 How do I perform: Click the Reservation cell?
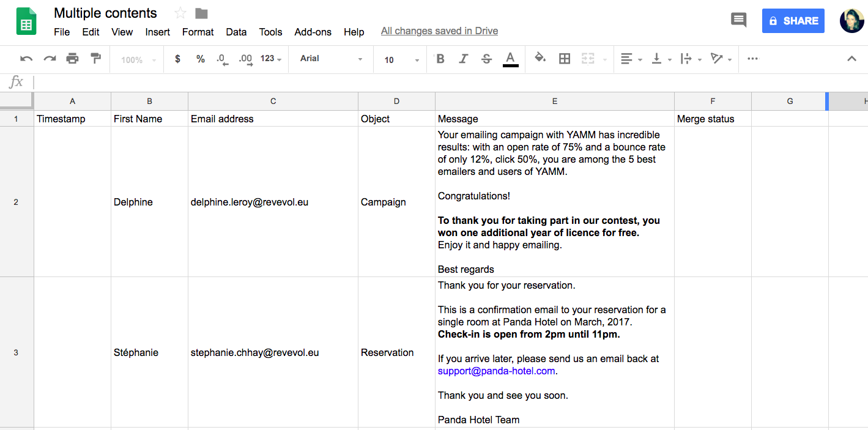(396, 352)
